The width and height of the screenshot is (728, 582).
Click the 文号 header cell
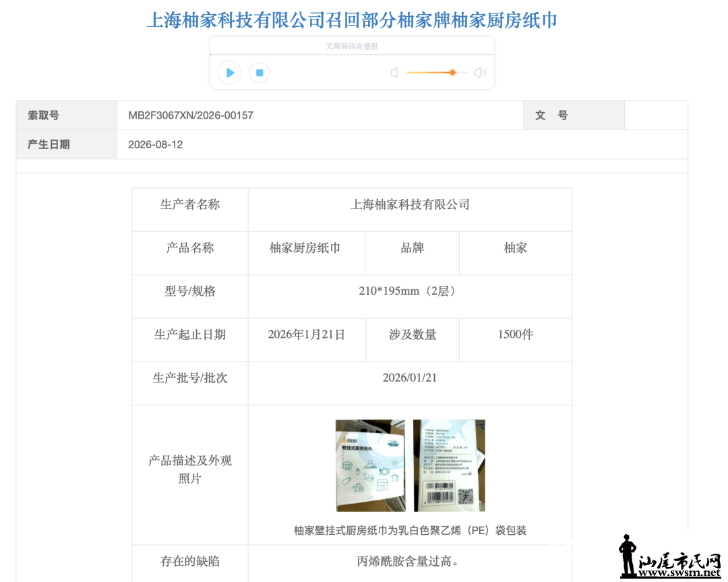click(574, 115)
